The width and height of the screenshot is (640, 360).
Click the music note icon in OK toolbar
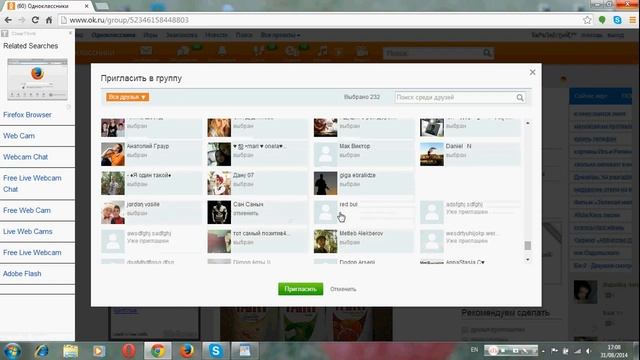[x=322, y=51]
